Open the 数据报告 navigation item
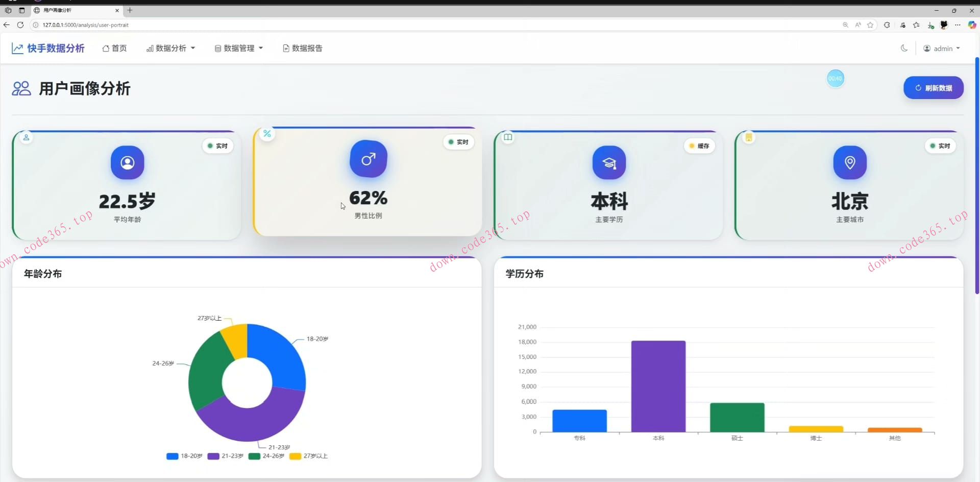The image size is (980, 482). coord(303,48)
